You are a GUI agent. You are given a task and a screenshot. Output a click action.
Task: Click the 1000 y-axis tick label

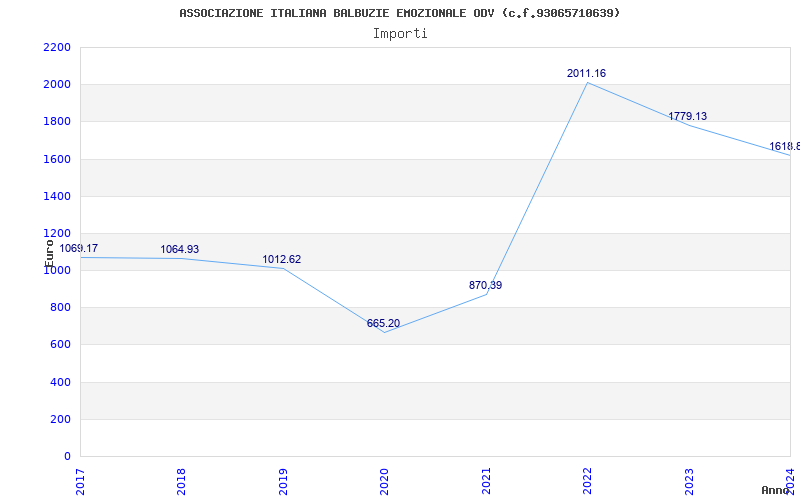(x=57, y=270)
